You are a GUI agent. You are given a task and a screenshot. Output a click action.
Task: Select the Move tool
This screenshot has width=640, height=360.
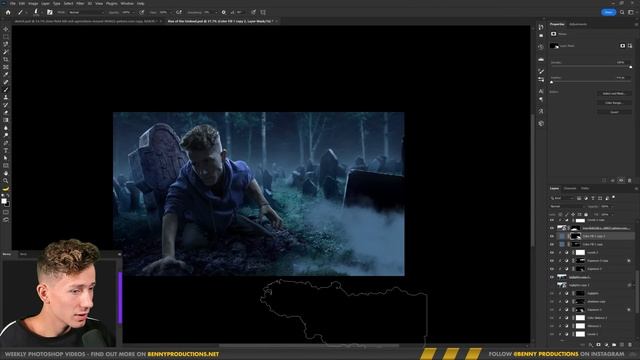pos(6,29)
